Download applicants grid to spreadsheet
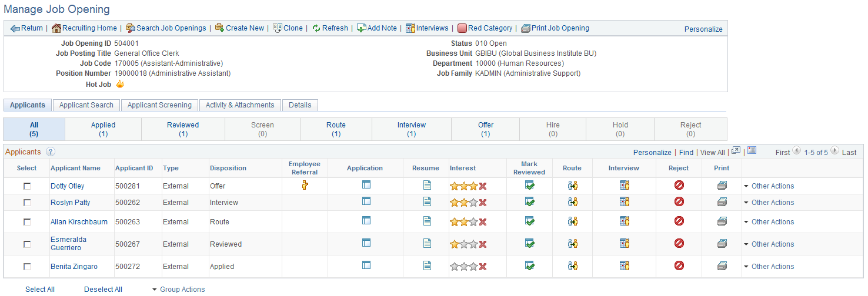 [752, 151]
